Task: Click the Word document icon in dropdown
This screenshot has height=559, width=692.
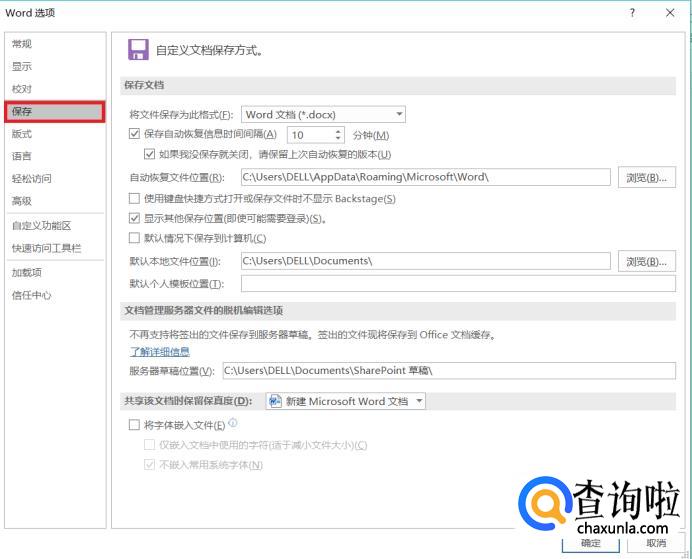Action: (x=275, y=401)
